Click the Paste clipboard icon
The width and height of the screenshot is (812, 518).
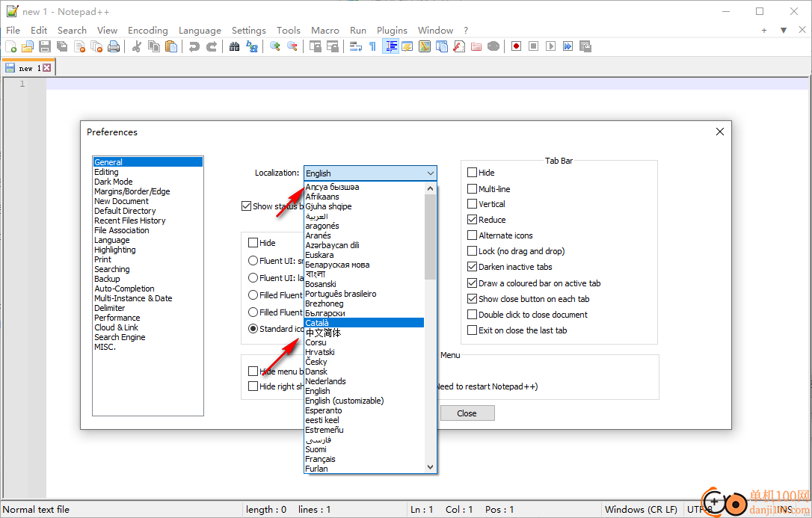point(171,46)
